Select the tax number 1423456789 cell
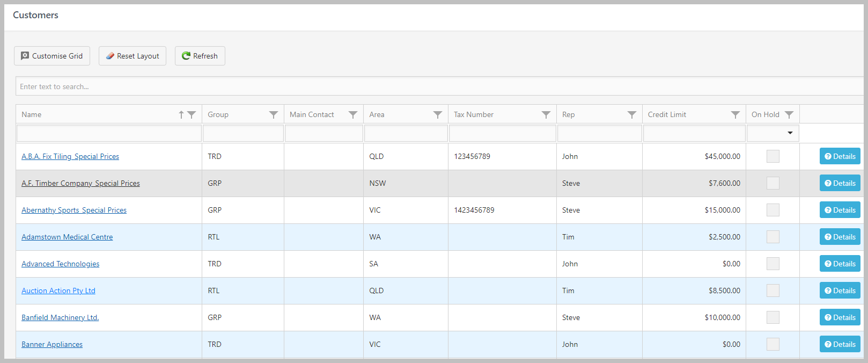Image resolution: width=868 pixels, height=363 pixels. 502,210
